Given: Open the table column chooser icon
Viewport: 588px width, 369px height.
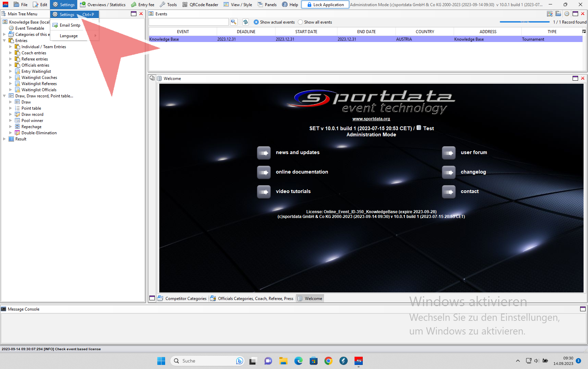Looking at the screenshot, I should 584,31.
